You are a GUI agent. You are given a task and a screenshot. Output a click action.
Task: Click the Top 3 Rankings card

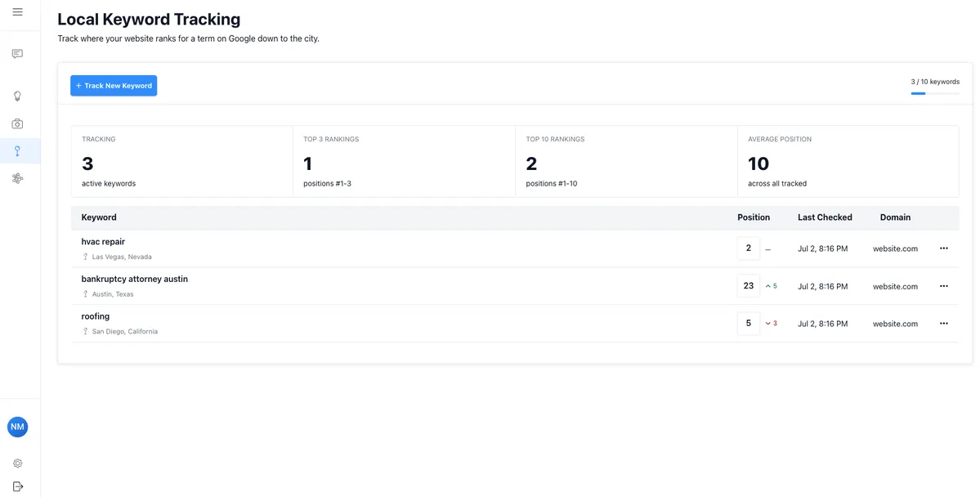[x=405, y=161]
